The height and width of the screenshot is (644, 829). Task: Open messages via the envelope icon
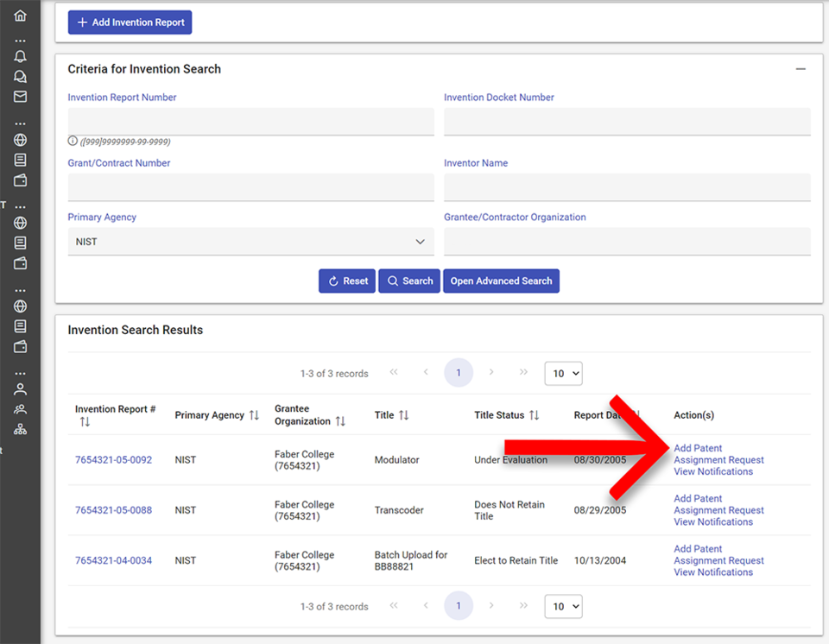[x=20, y=96]
